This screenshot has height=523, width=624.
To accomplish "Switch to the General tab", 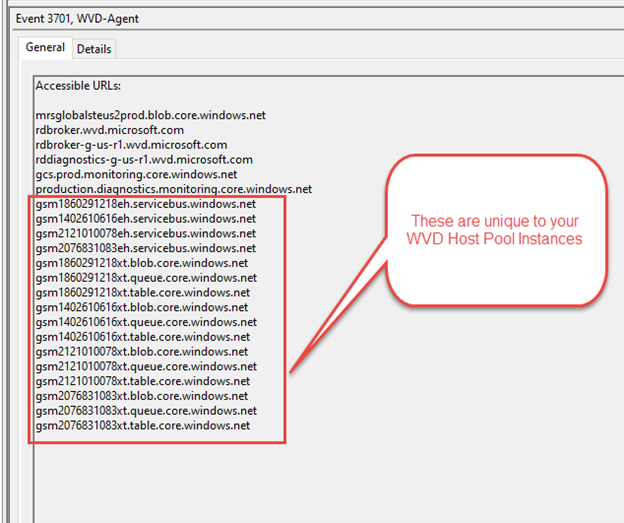I will [45, 47].
